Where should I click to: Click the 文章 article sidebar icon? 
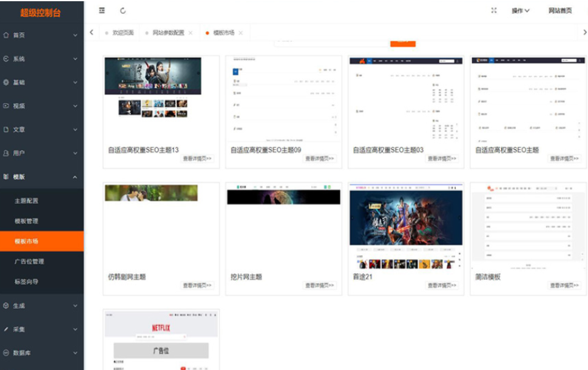click(7, 129)
